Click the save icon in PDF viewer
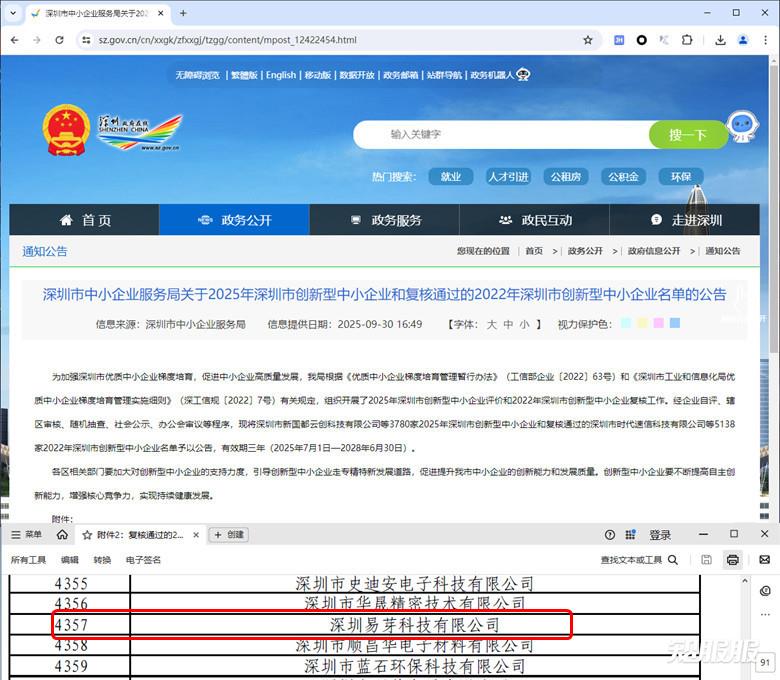This screenshot has width=780, height=680. pyautogui.click(x=707, y=560)
